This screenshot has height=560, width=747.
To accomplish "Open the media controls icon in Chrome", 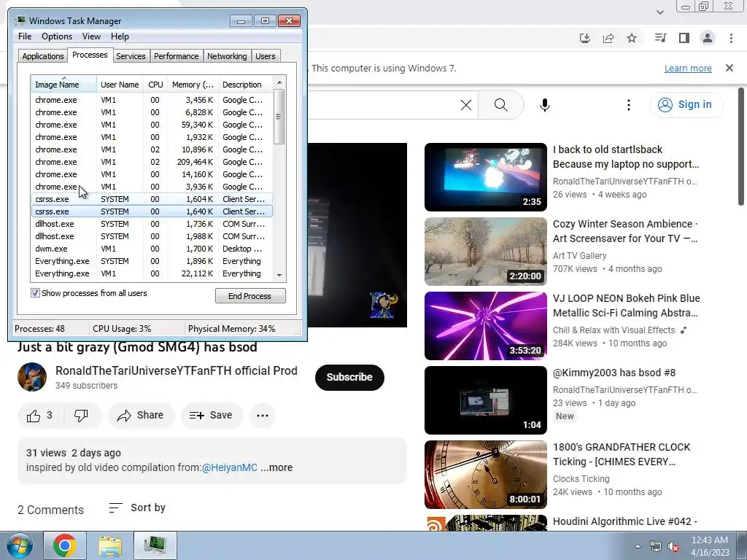I will [x=660, y=38].
